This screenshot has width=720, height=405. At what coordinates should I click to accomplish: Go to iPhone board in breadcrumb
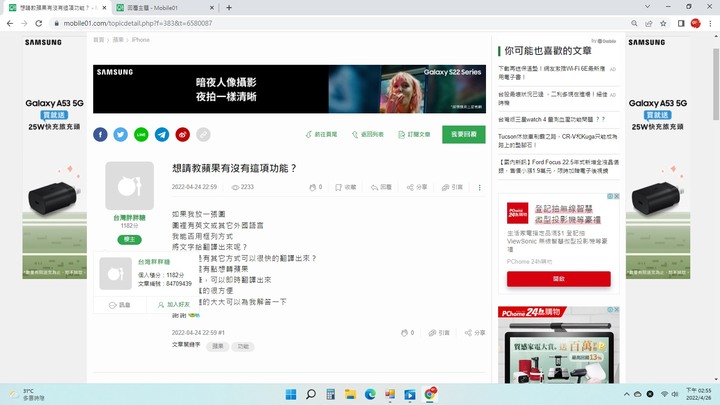click(x=141, y=40)
